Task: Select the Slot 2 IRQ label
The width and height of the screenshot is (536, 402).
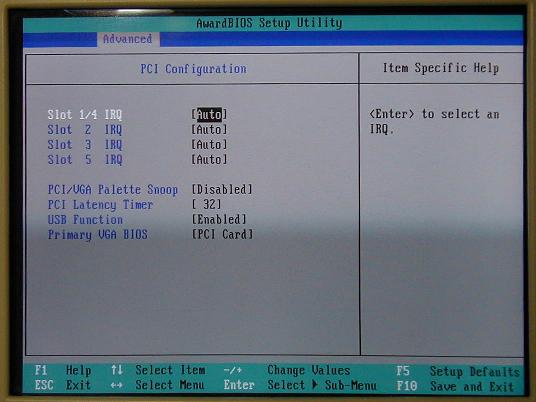Action: click(85, 130)
